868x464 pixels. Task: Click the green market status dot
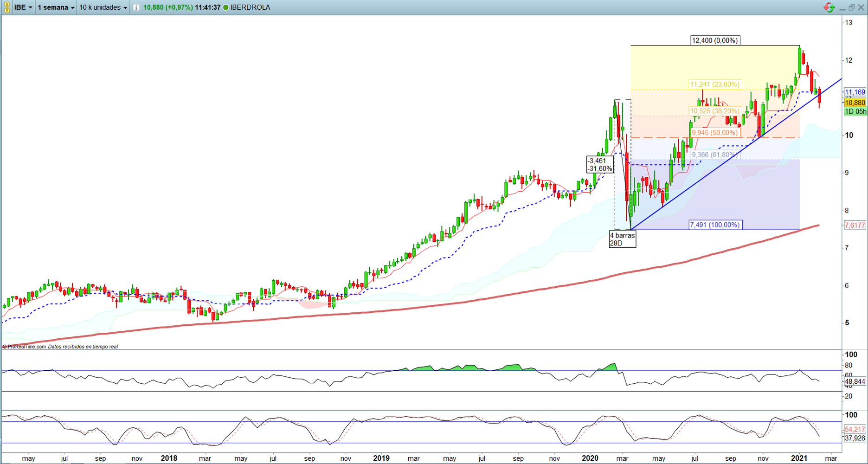coord(226,7)
